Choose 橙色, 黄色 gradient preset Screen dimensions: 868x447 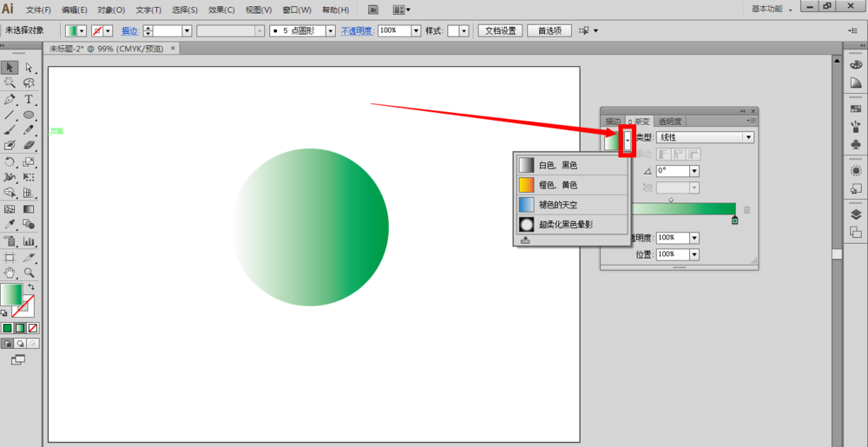click(x=572, y=185)
